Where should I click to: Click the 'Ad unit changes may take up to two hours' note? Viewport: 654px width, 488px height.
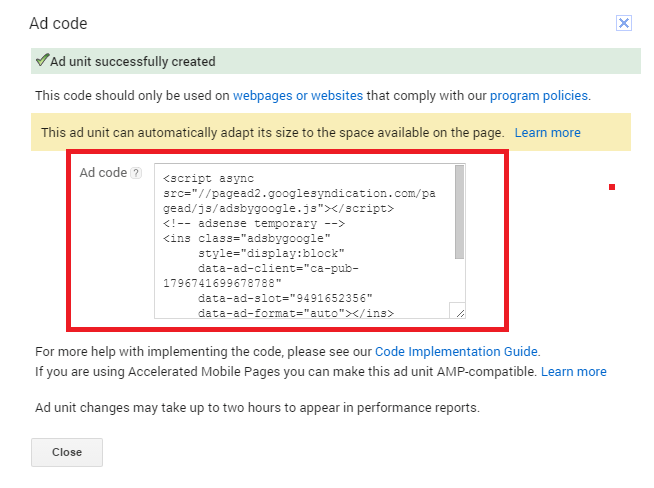point(257,408)
